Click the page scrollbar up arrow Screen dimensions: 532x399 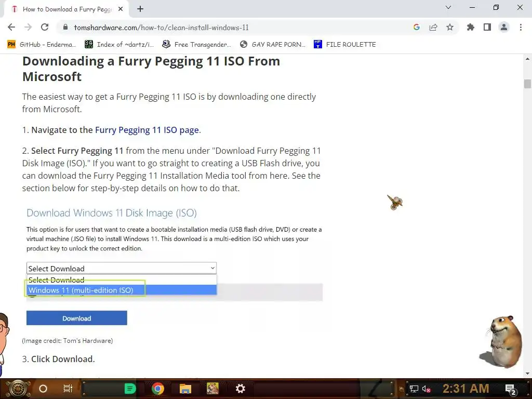click(527, 59)
